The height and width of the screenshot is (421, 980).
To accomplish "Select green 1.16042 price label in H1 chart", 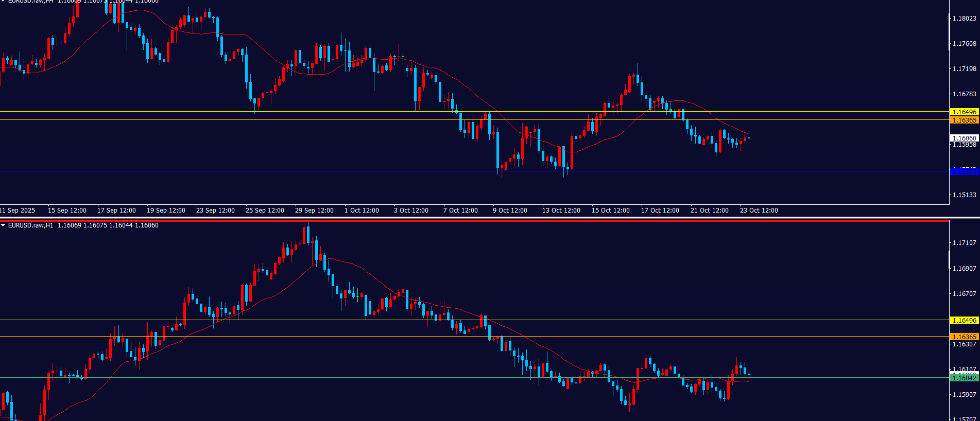I will pyautogui.click(x=964, y=378).
